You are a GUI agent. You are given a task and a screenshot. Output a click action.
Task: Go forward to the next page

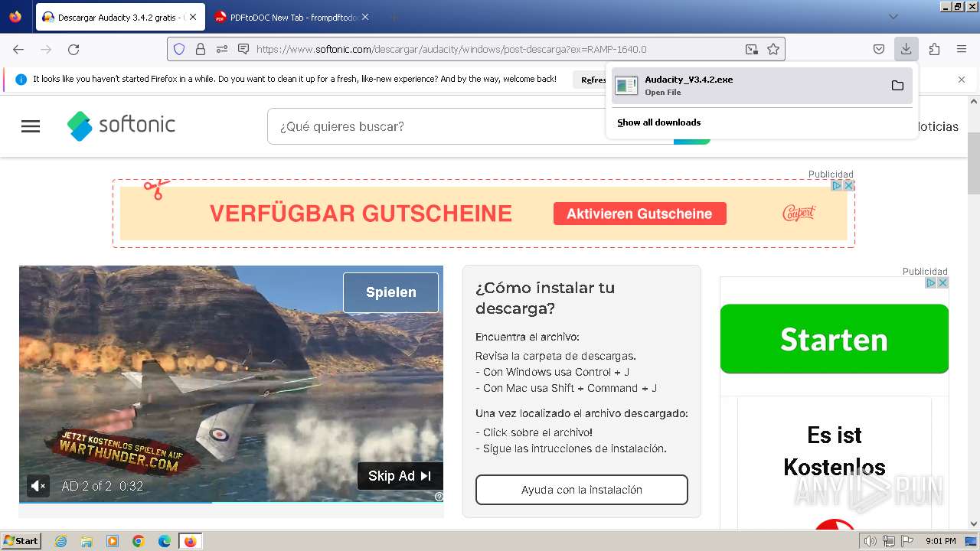click(x=46, y=49)
